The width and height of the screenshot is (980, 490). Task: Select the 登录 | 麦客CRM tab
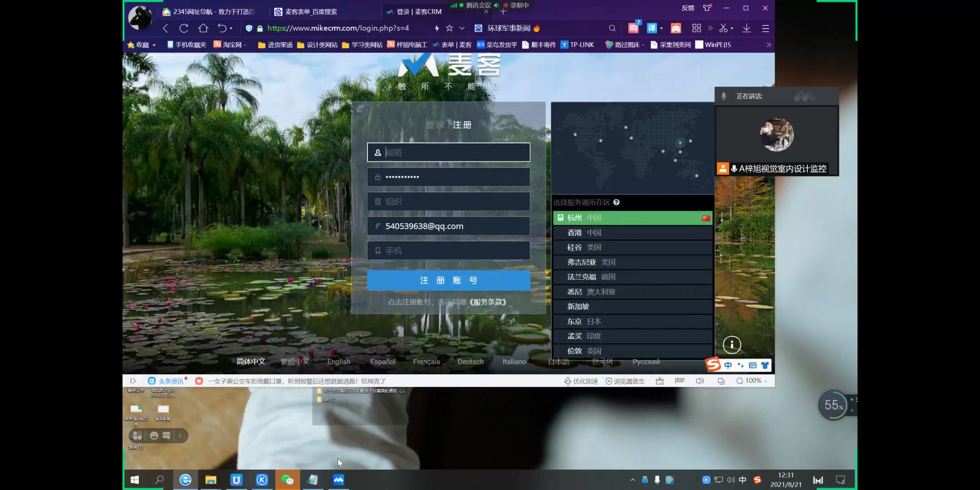point(418,12)
